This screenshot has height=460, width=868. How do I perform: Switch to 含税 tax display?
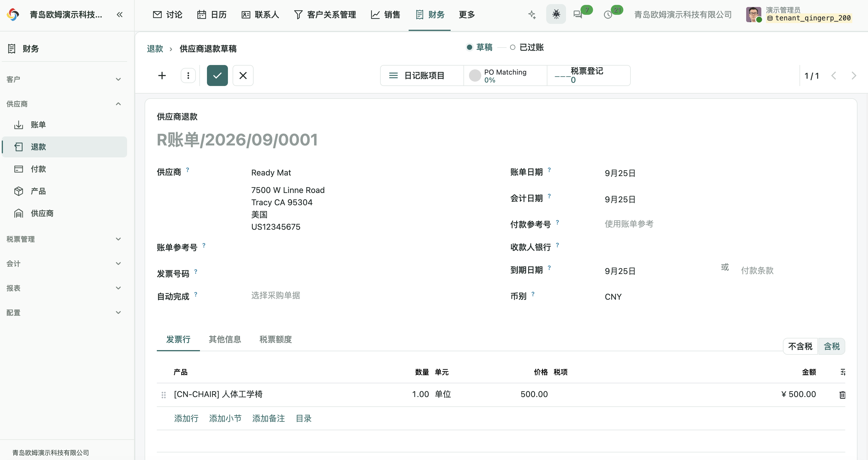832,346
